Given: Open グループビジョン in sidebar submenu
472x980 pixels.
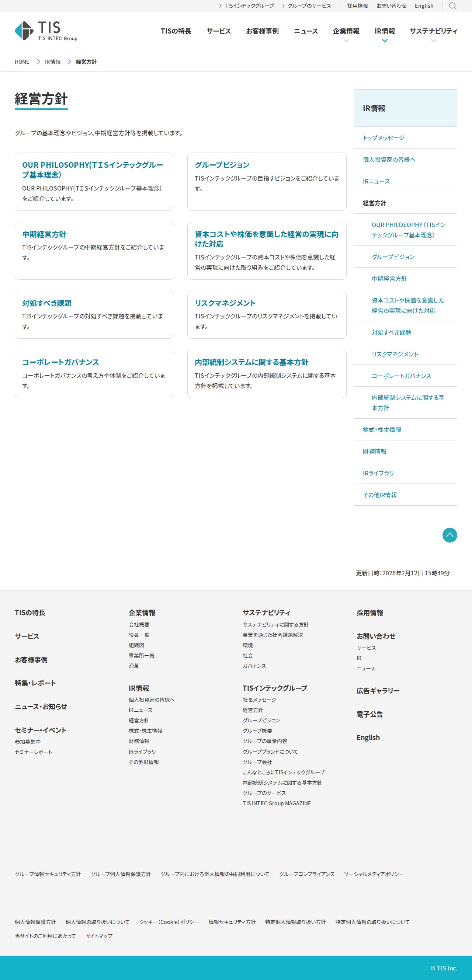Looking at the screenshot, I should [405, 257].
